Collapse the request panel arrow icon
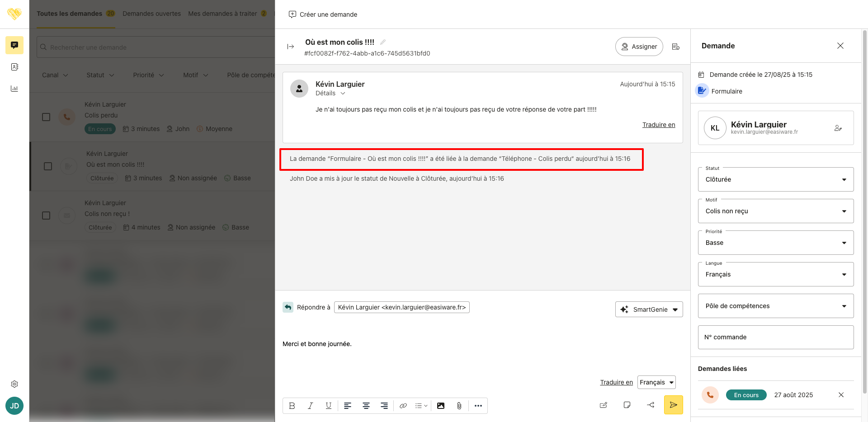868x422 pixels. [291, 47]
